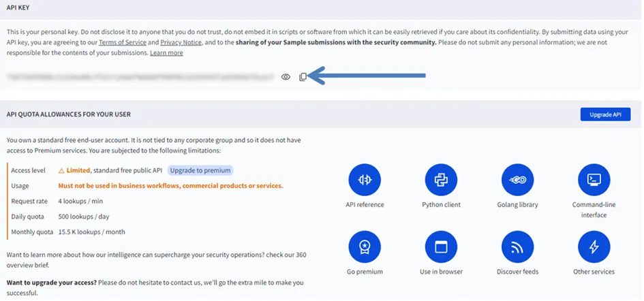Reveal the API key with the eye icon
The image size is (644, 301).
286,77
